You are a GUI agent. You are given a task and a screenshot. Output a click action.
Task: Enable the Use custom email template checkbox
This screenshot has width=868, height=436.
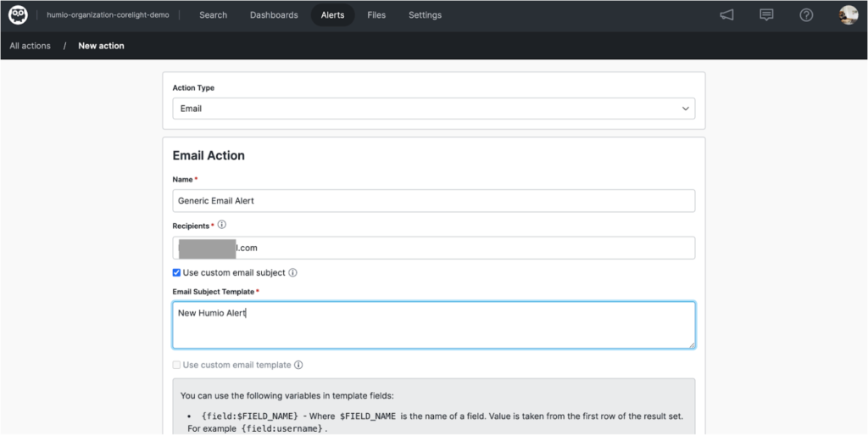point(176,365)
